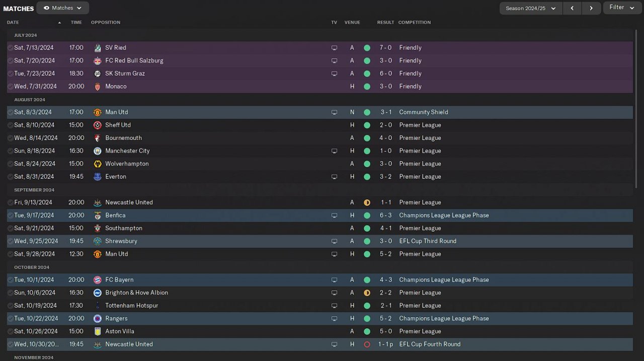Open the Wolverhampton opposition link
The image size is (644, 361).
tap(127, 164)
